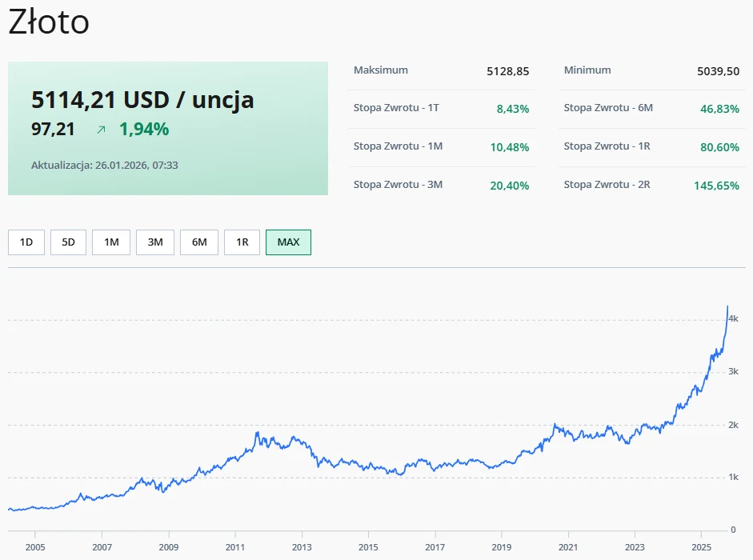The width and height of the screenshot is (753, 560).
Task: Click the Stopa Zwrotu - 6M label
Action: [x=608, y=108]
